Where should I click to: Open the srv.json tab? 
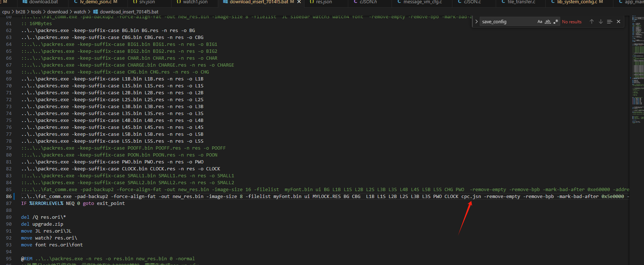click(x=147, y=2)
